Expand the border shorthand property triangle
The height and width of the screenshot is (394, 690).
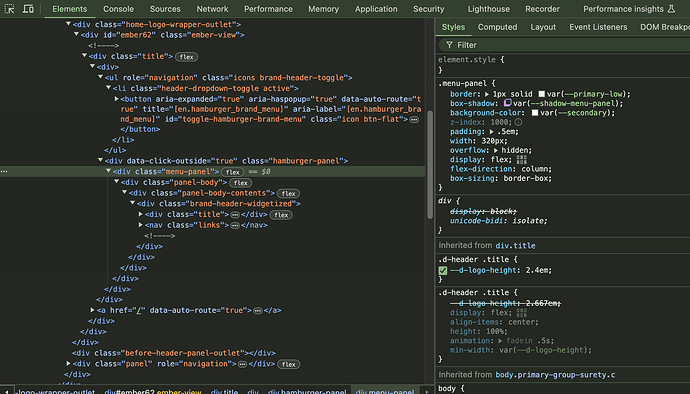[x=487, y=94]
